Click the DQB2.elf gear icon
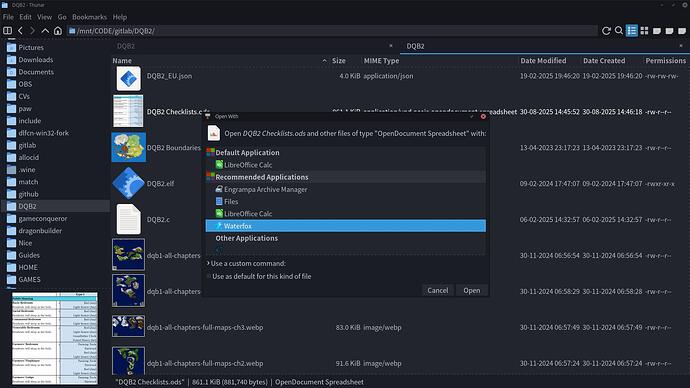690x388 pixels. [x=128, y=183]
